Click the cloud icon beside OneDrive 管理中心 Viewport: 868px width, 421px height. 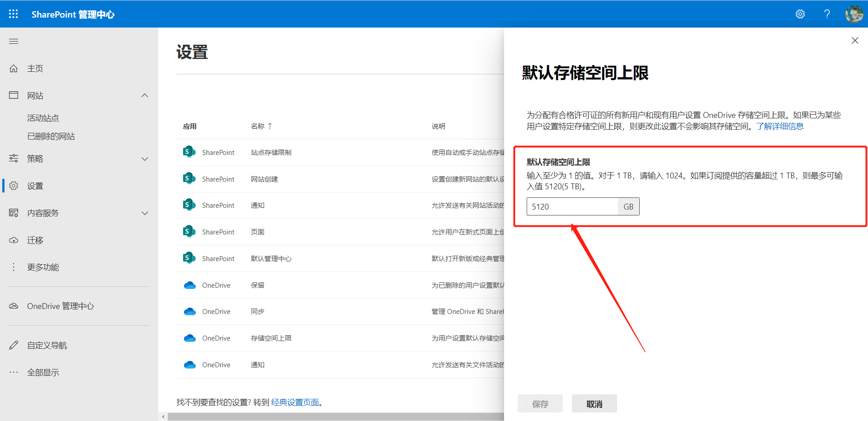pos(14,306)
